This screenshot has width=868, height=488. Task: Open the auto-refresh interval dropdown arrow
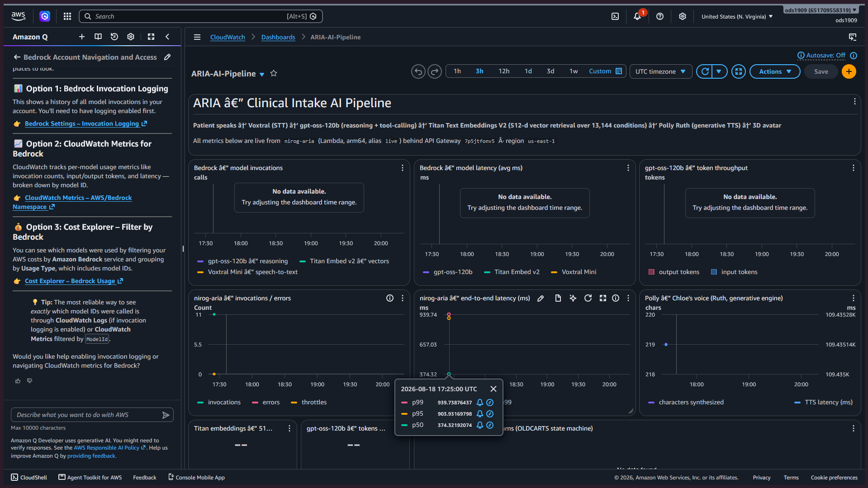click(719, 71)
